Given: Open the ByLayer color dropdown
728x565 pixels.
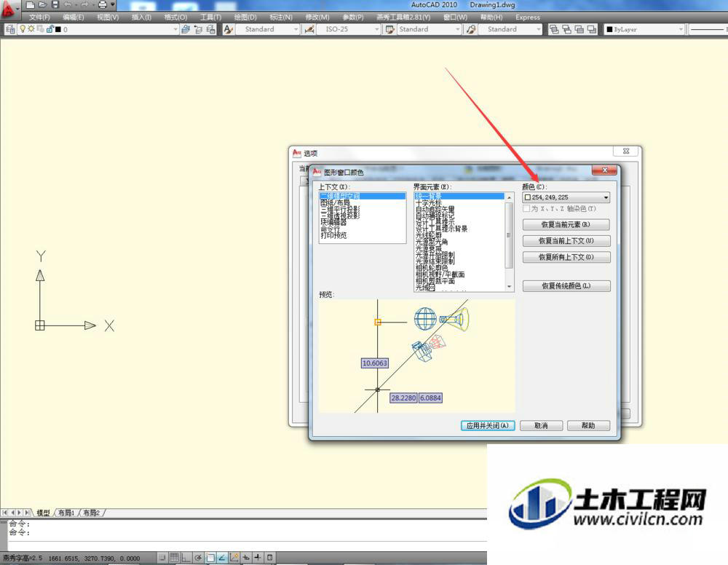Looking at the screenshot, I should click(681, 29).
